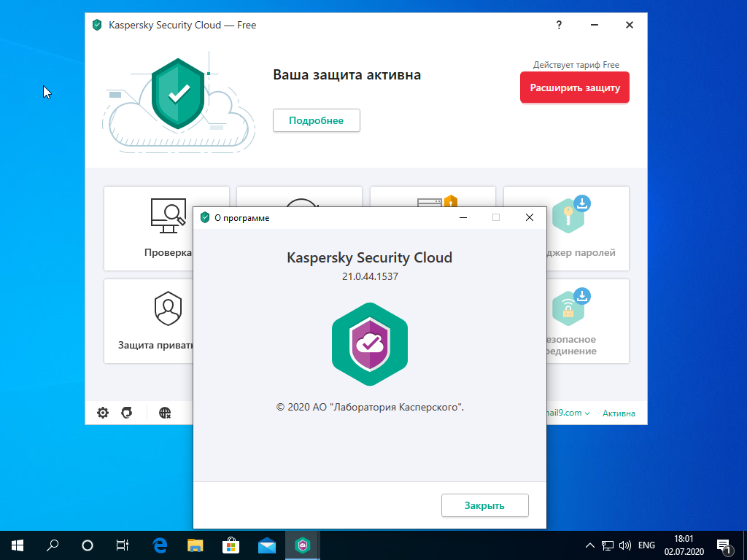Expand the account email dropdown in footer
Image resolution: width=747 pixels, height=560 pixels.
pos(568,413)
